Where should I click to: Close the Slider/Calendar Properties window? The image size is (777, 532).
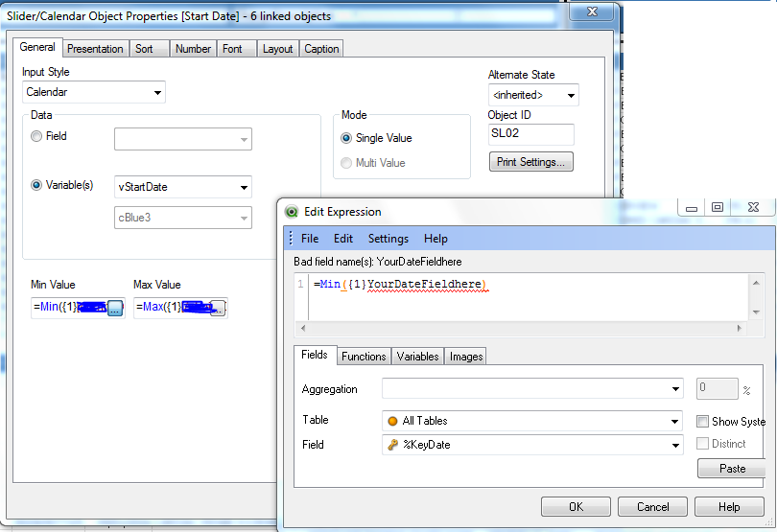(592, 12)
